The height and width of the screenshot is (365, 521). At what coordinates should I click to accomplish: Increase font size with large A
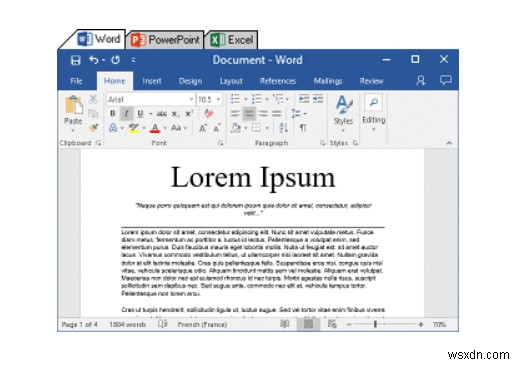(x=203, y=128)
